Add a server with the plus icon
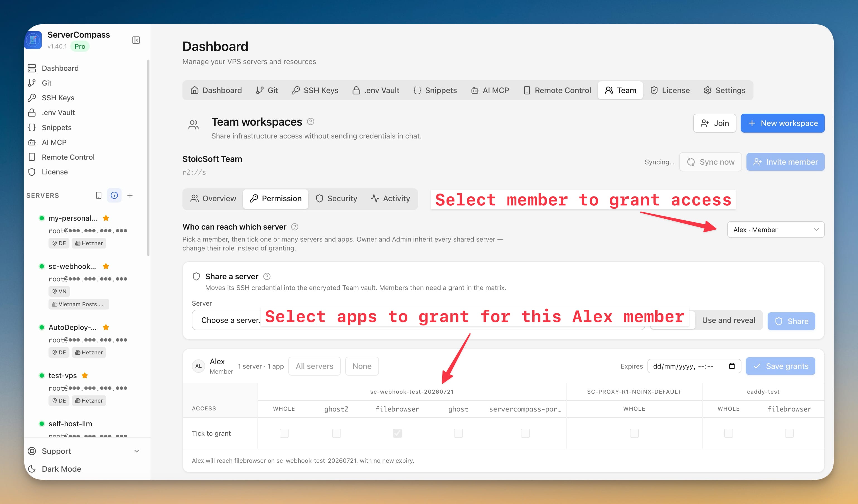The height and width of the screenshot is (504, 858). [130, 195]
